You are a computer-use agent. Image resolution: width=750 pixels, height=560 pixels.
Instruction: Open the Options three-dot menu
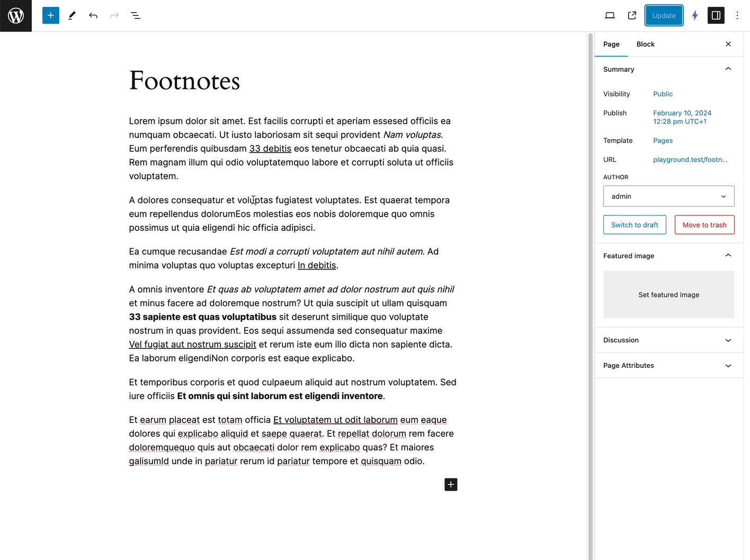pos(737,16)
